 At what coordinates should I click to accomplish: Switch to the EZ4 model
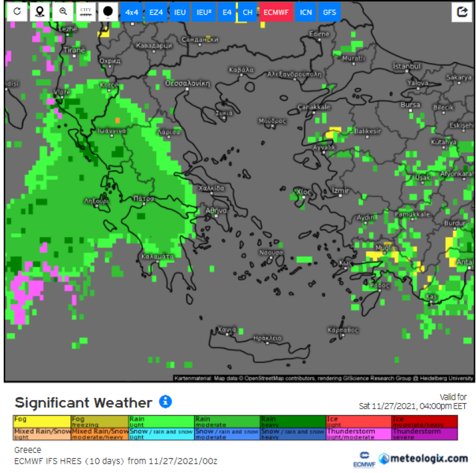(157, 12)
